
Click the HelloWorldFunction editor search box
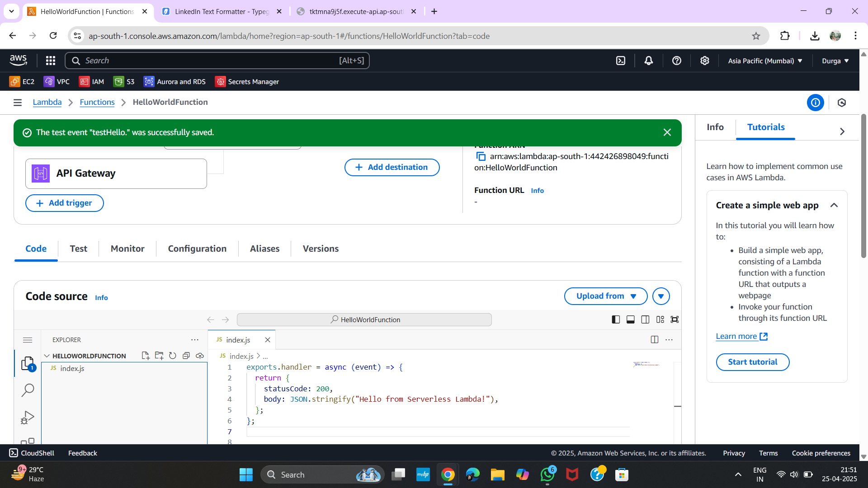tap(364, 320)
